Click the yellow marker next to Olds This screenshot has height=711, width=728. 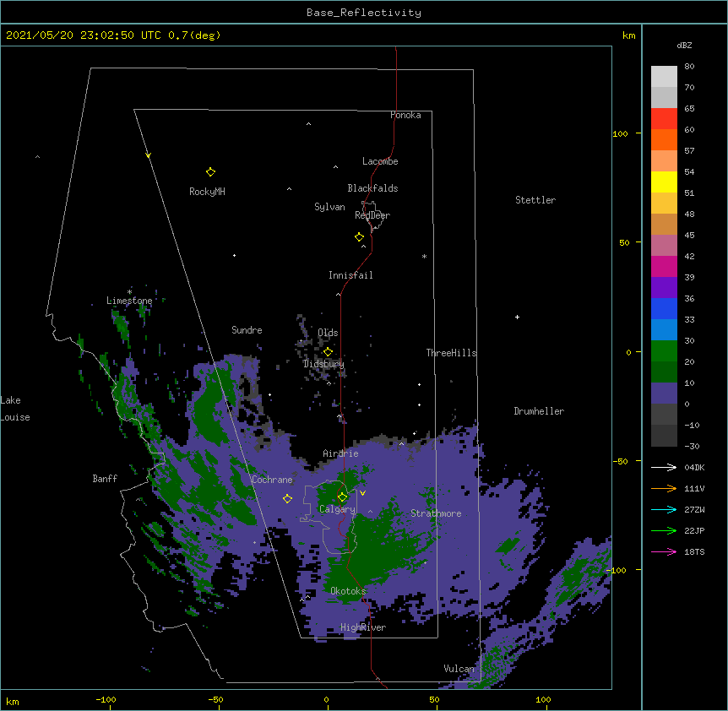(x=328, y=352)
